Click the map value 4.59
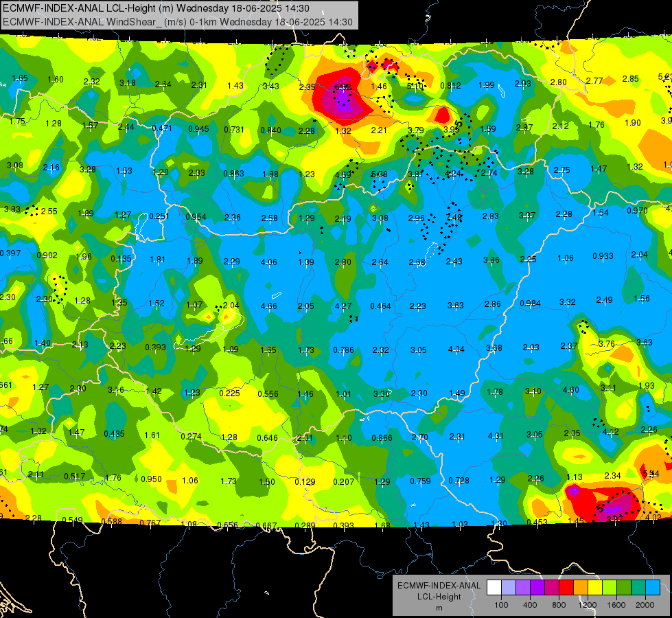The image size is (672, 618). tap(343, 174)
